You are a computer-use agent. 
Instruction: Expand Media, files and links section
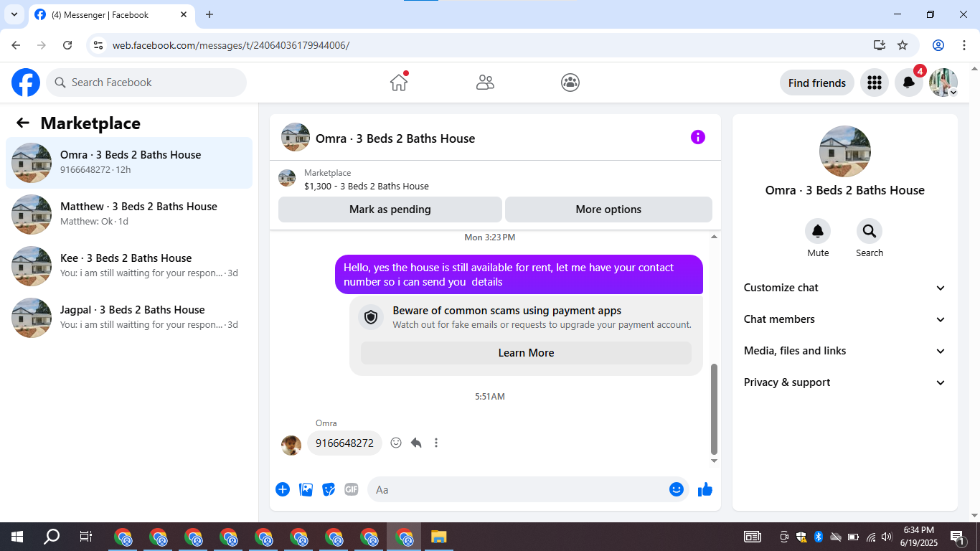tap(845, 351)
